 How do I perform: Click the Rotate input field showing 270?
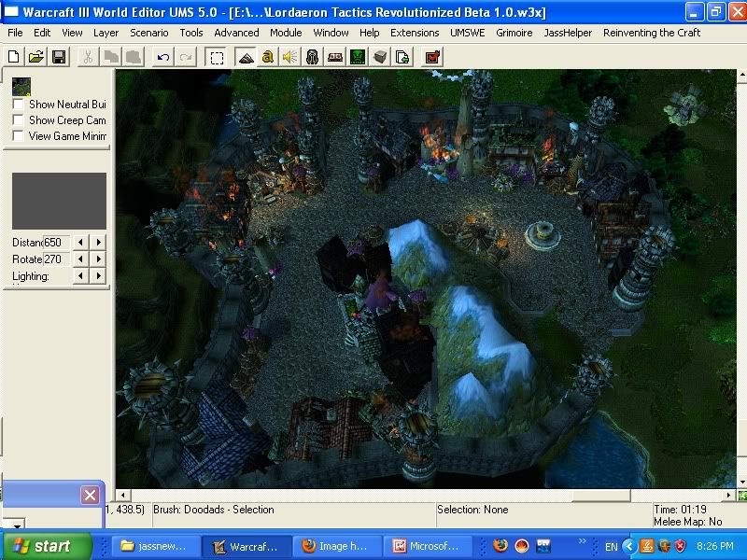pos(56,259)
